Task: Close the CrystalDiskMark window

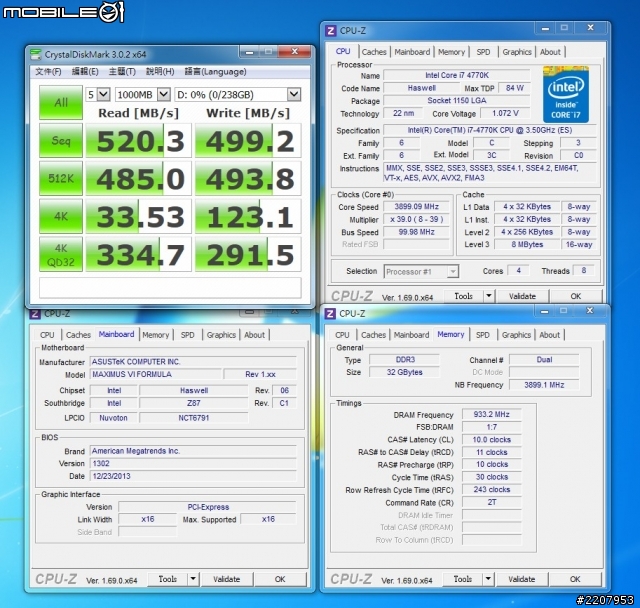Action: (295, 51)
